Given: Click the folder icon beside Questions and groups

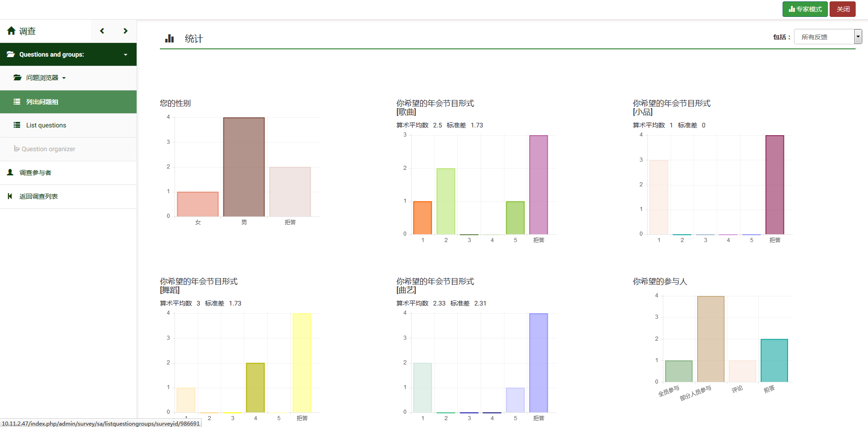Looking at the screenshot, I should coord(11,54).
